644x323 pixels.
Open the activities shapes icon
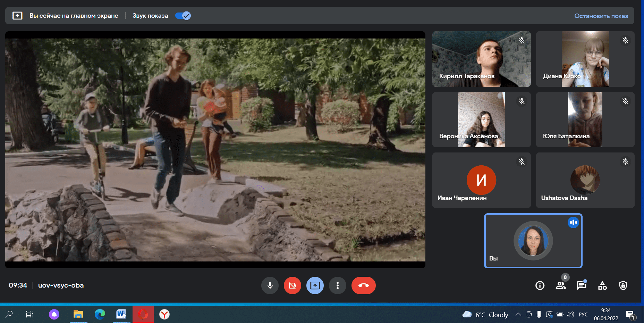[602, 285]
